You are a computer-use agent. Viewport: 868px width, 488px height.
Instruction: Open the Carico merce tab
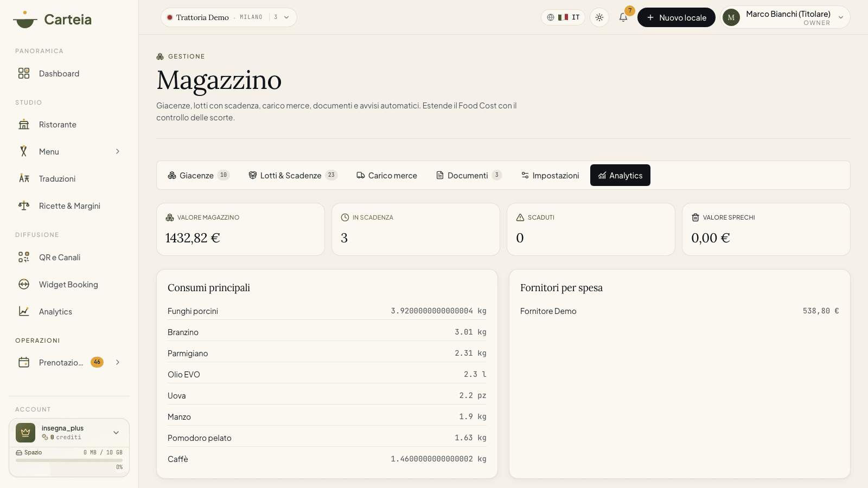click(387, 175)
